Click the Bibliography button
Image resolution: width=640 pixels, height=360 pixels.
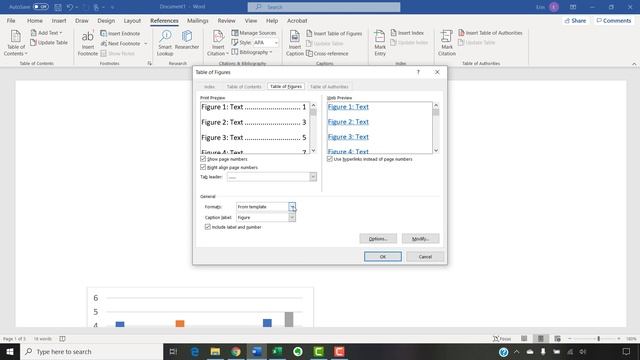pos(252,52)
